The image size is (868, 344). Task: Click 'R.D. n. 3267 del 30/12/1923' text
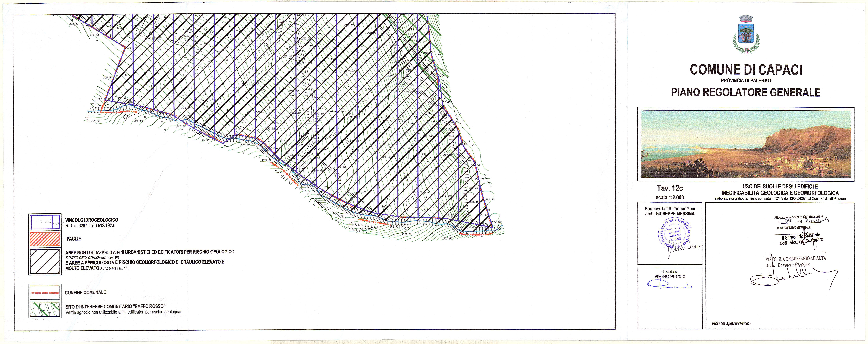[90, 225]
